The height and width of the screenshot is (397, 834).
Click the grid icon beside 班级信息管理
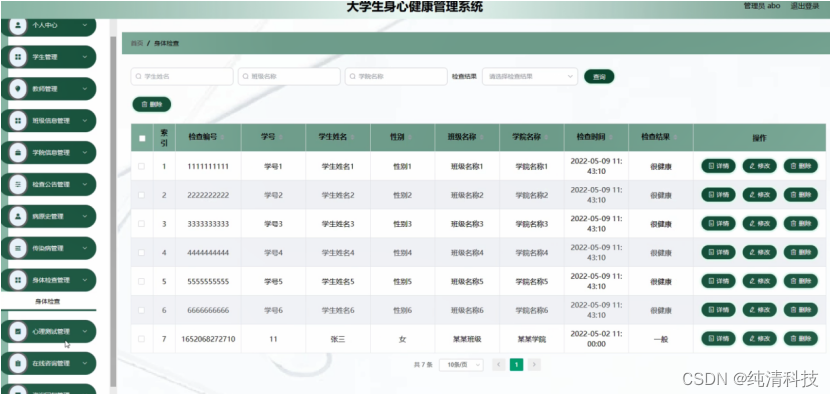[x=18, y=121]
